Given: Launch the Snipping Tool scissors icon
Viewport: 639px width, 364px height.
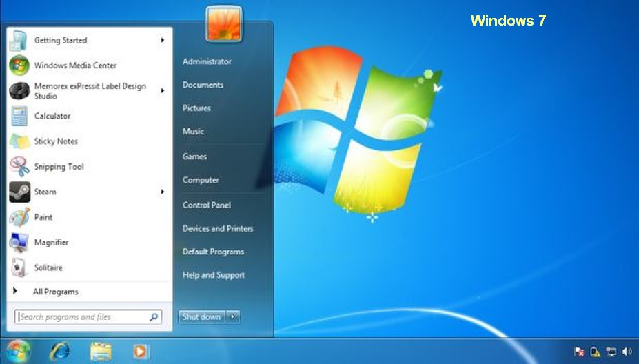Looking at the screenshot, I should [x=19, y=166].
